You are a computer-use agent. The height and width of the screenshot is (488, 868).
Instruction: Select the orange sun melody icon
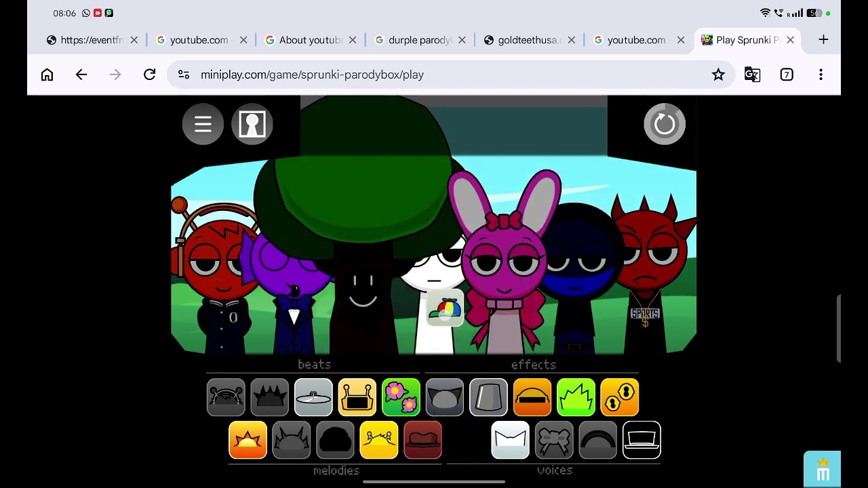click(248, 440)
